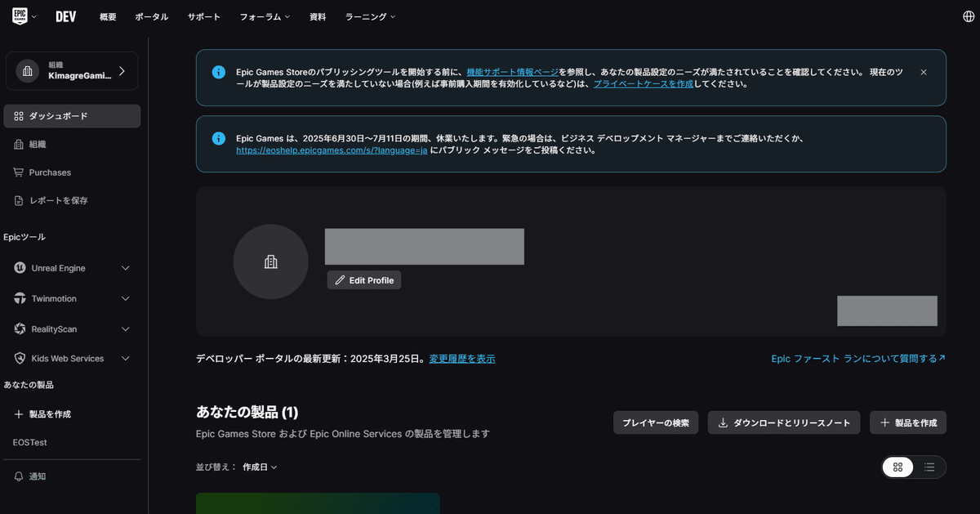Viewport: 980px width, 514px height.
Task: Open Purchases using the shopping cart icon
Action: pyautogui.click(x=17, y=172)
